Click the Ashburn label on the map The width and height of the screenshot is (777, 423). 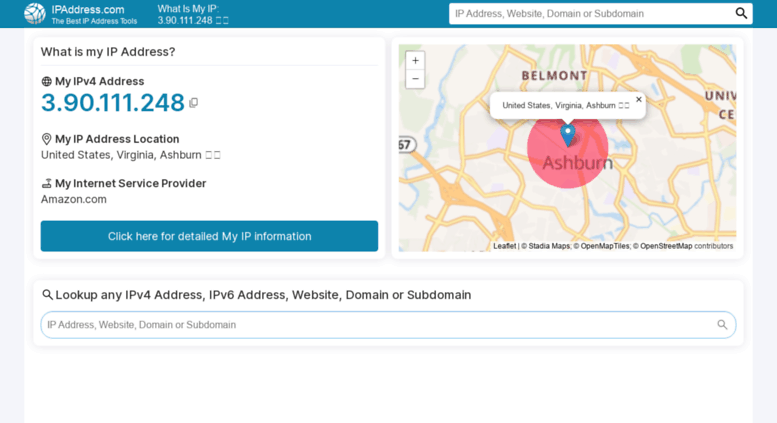tap(577, 162)
